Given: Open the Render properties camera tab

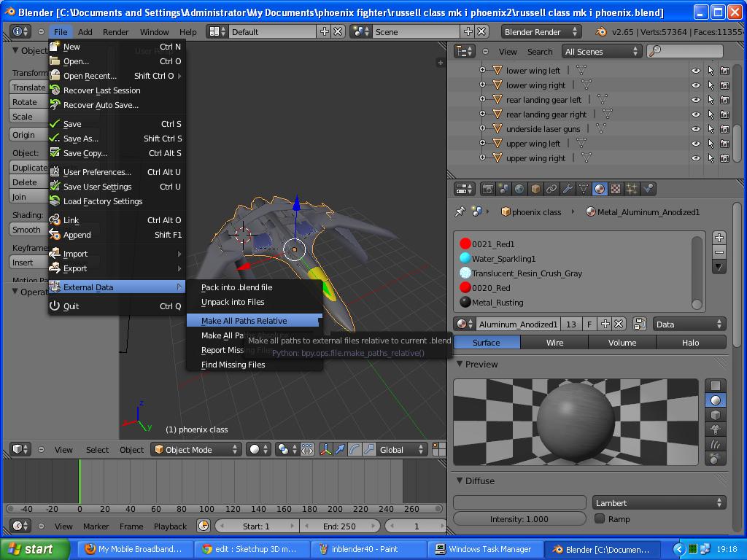Looking at the screenshot, I should point(488,189).
